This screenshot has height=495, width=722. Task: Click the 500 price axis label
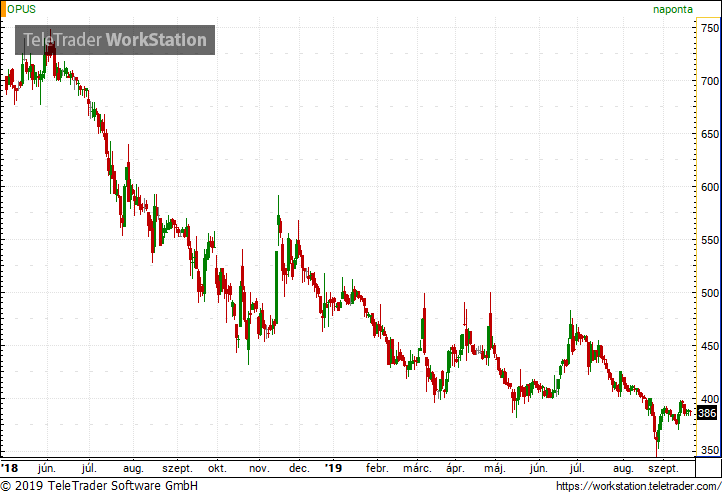(710, 293)
